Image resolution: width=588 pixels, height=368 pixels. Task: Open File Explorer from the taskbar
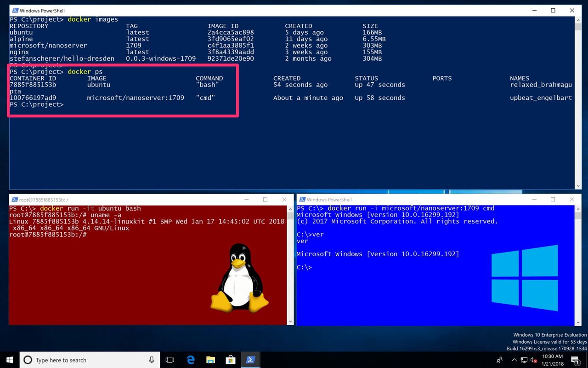pyautogui.click(x=210, y=360)
